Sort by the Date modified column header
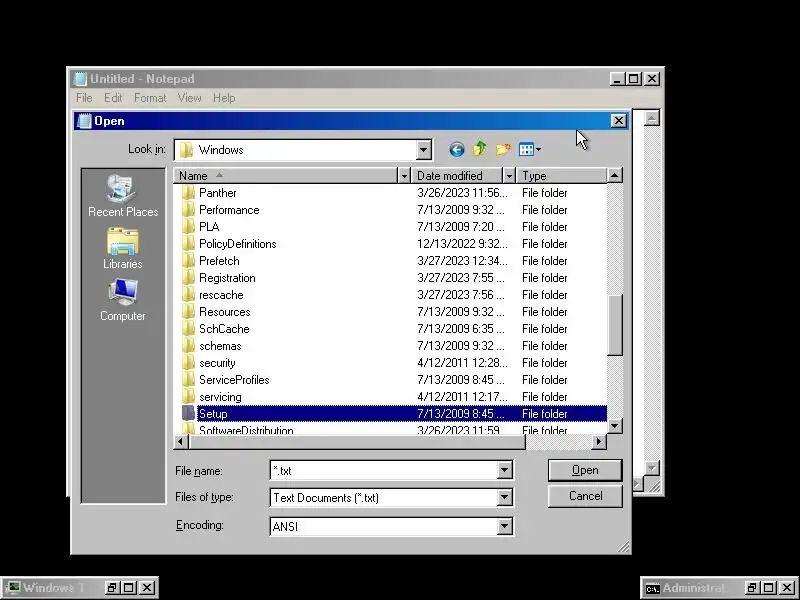The height and width of the screenshot is (600, 800). click(x=457, y=176)
